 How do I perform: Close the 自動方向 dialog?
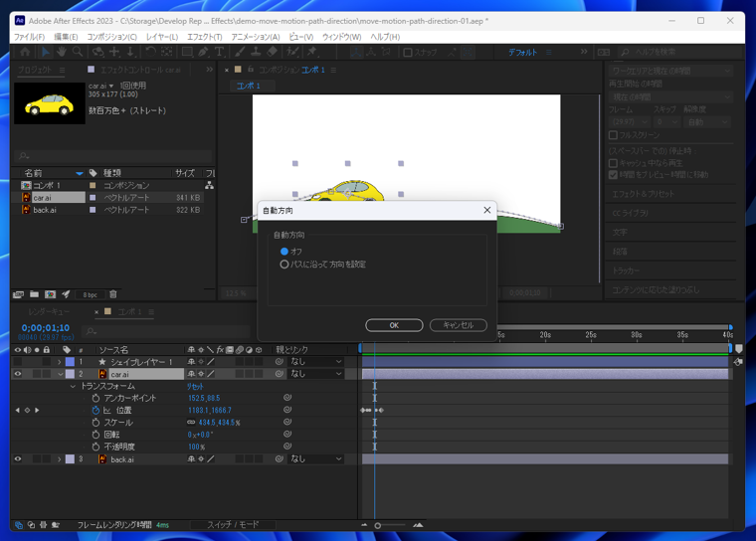pos(487,210)
